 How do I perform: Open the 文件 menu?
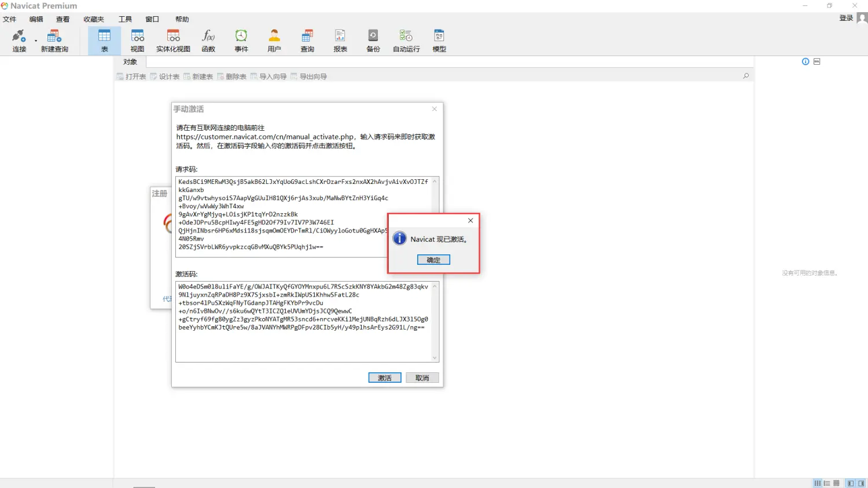click(x=10, y=19)
